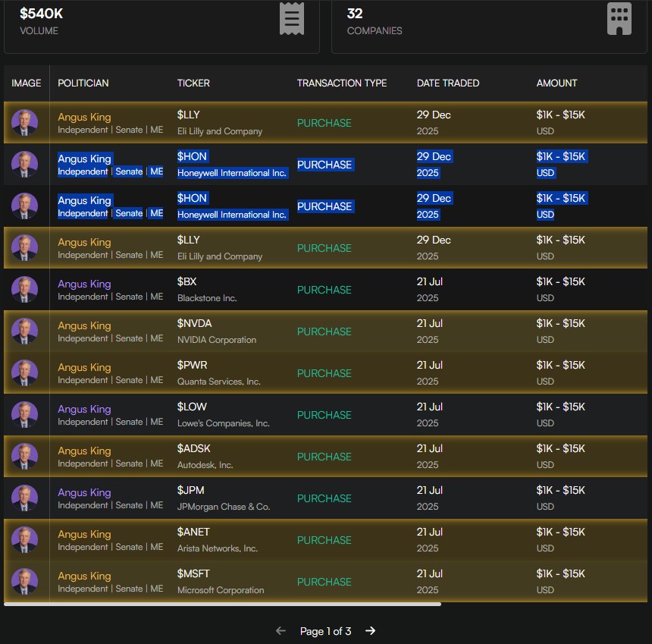Click Microsoft Corporation company name
The height and width of the screenshot is (644, 652).
point(221,590)
